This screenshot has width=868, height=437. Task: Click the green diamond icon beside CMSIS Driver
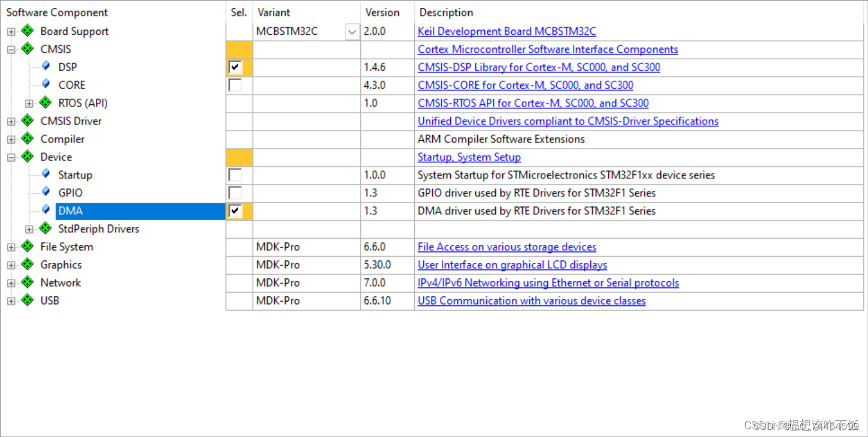[x=28, y=120]
